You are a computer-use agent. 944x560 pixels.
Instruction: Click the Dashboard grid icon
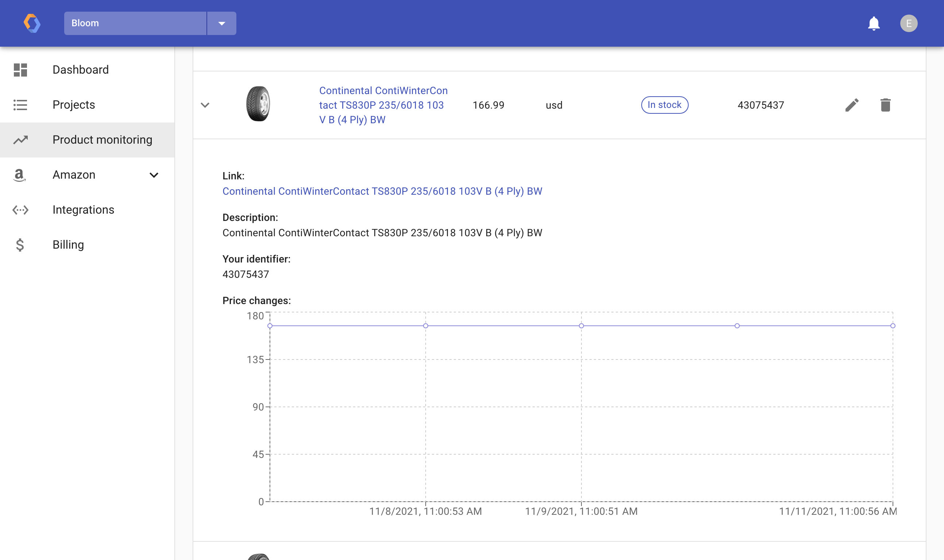[20, 70]
